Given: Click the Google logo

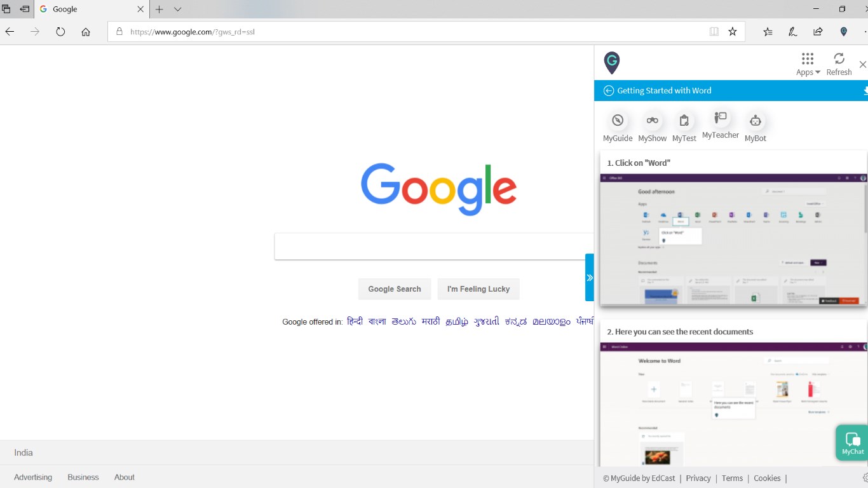Looking at the screenshot, I should click(438, 189).
